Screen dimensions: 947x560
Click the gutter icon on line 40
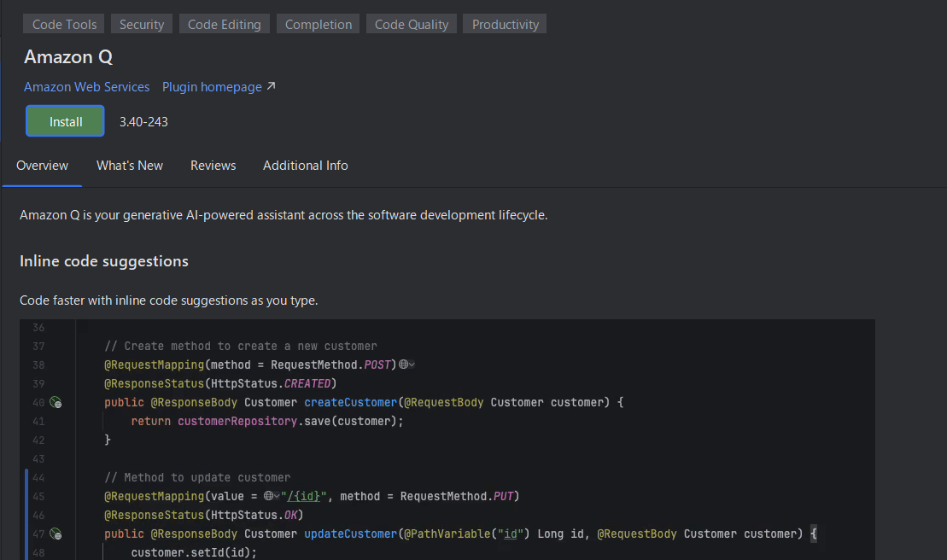click(x=56, y=402)
